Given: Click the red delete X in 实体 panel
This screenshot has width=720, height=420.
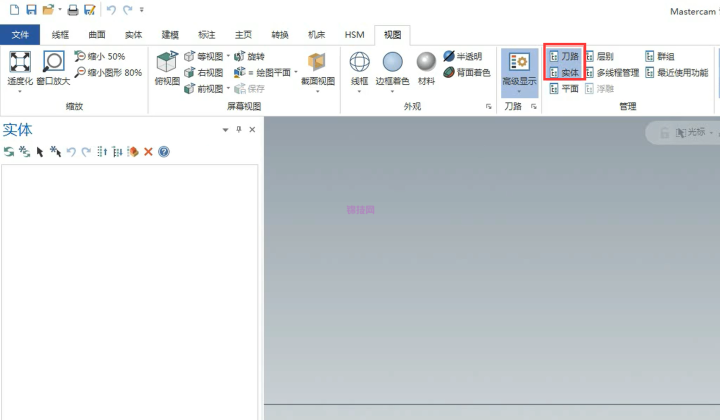Looking at the screenshot, I should click(x=148, y=151).
